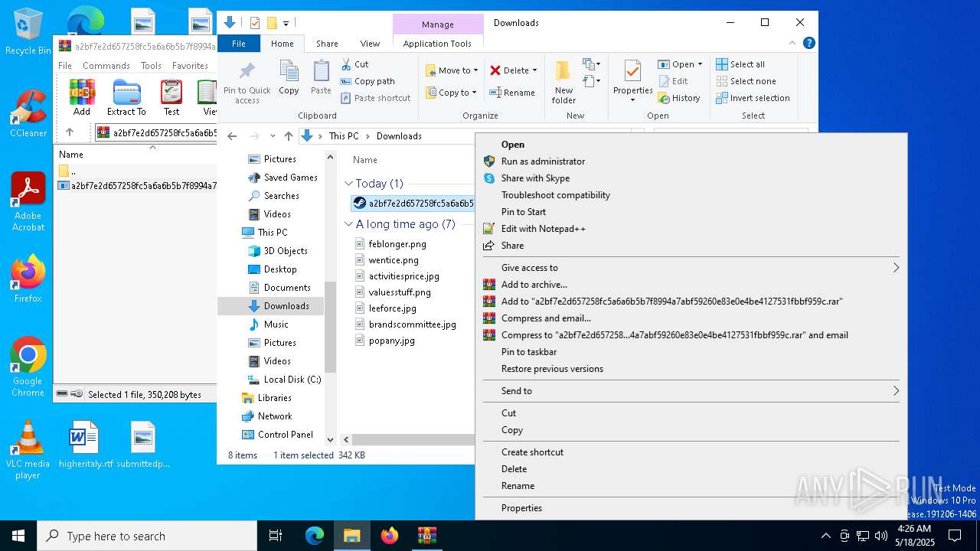Click the Explorer Back navigation arrow

click(x=233, y=136)
